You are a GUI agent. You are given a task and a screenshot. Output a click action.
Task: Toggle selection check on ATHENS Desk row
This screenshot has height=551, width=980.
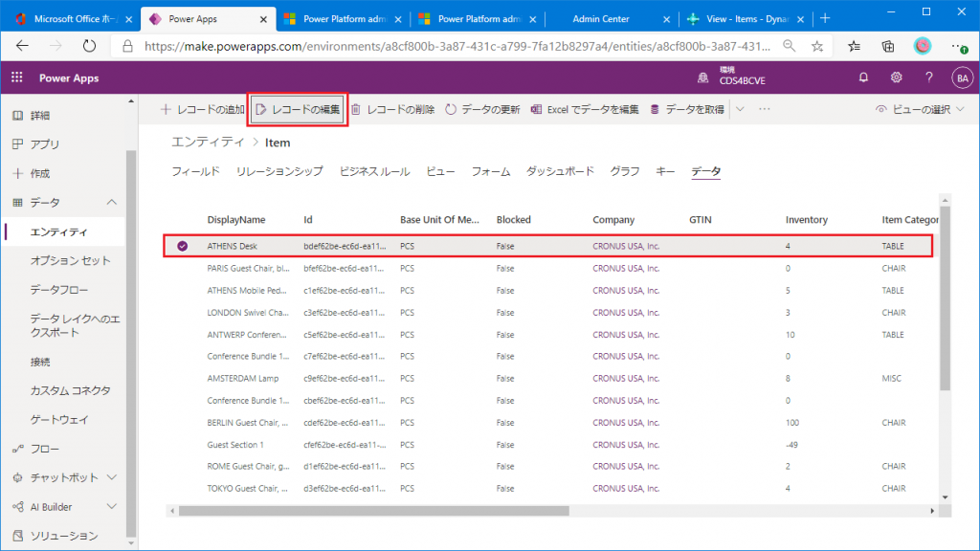(x=182, y=246)
